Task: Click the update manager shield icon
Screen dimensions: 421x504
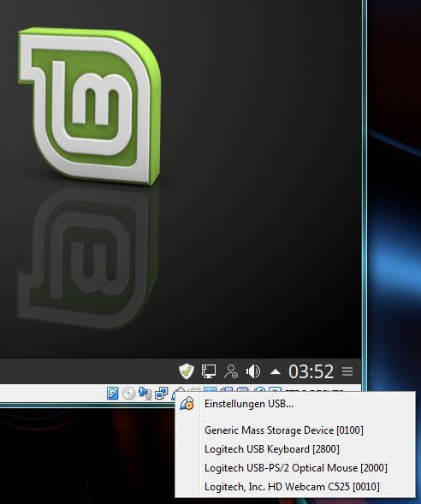Action: tap(187, 371)
